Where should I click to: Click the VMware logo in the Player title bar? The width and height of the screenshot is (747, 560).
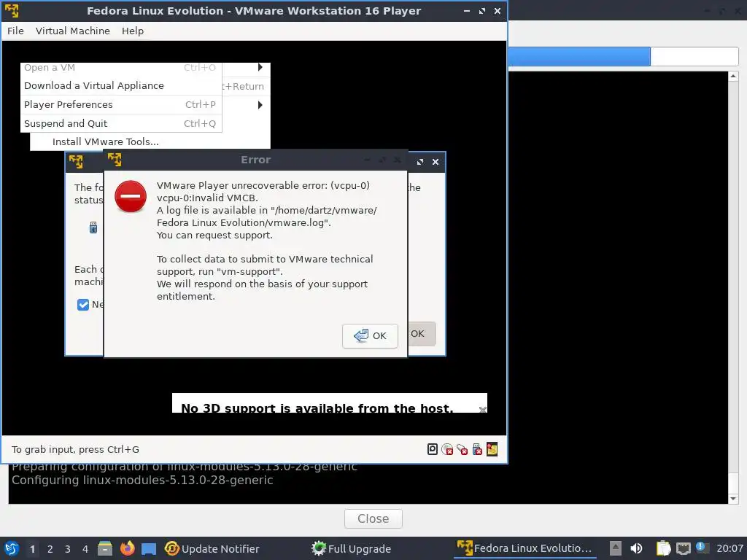tap(12, 10)
